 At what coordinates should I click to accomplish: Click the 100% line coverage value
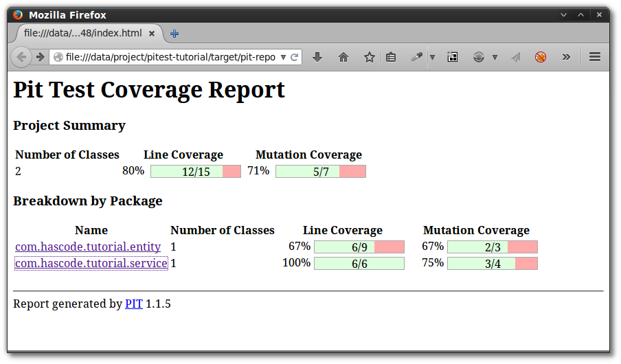tap(296, 262)
